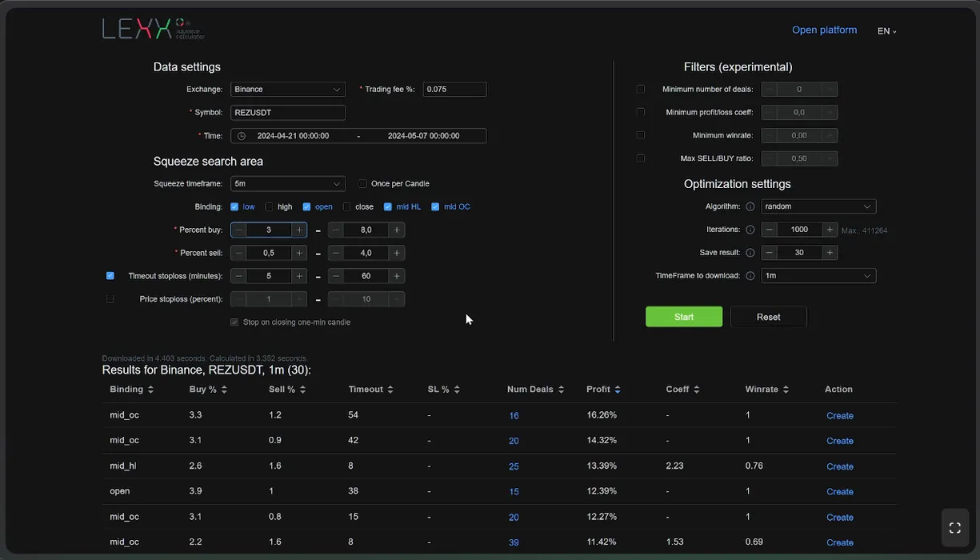Click the info icon next to Save result
Image resolution: width=980 pixels, height=560 pixels.
(x=750, y=253)
